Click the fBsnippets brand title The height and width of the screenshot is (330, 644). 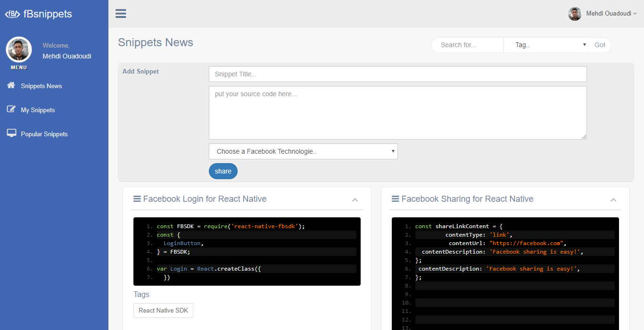(48, 14)
